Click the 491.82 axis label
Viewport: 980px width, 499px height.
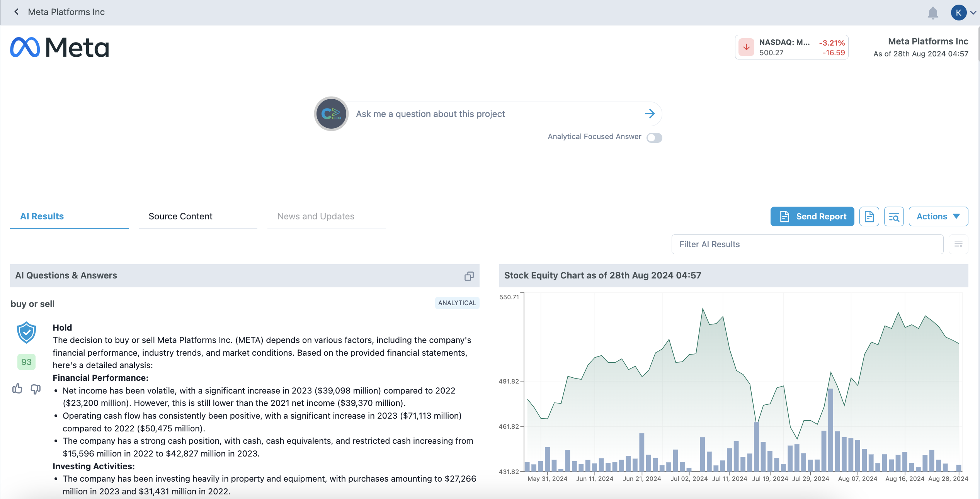click(509, 381)
